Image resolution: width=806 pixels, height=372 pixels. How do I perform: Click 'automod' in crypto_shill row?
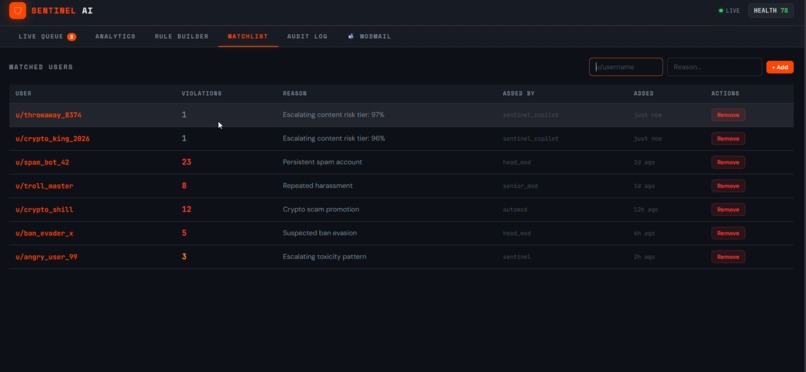(515, 210)
